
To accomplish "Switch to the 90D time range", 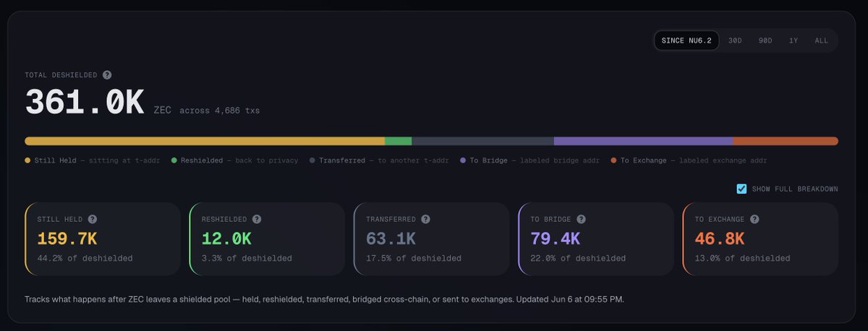I will [x=765, y=40].
